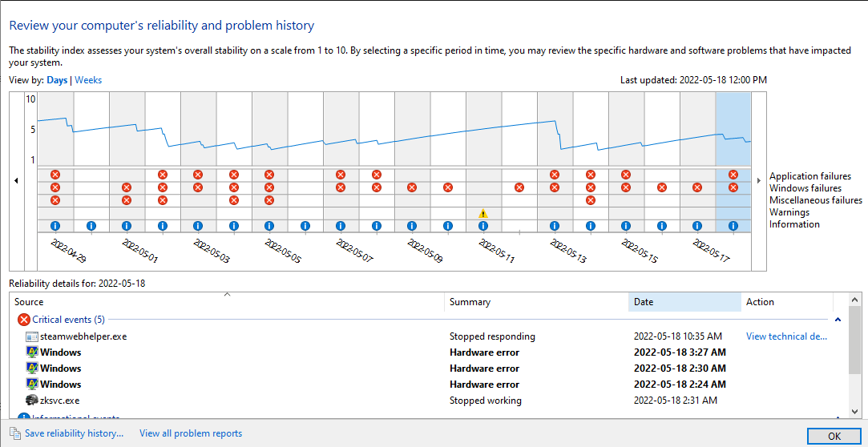Click Windows failure icon for 2022-05-10
Viewport: 868px width, 447px height.
[x=448, y=187]
